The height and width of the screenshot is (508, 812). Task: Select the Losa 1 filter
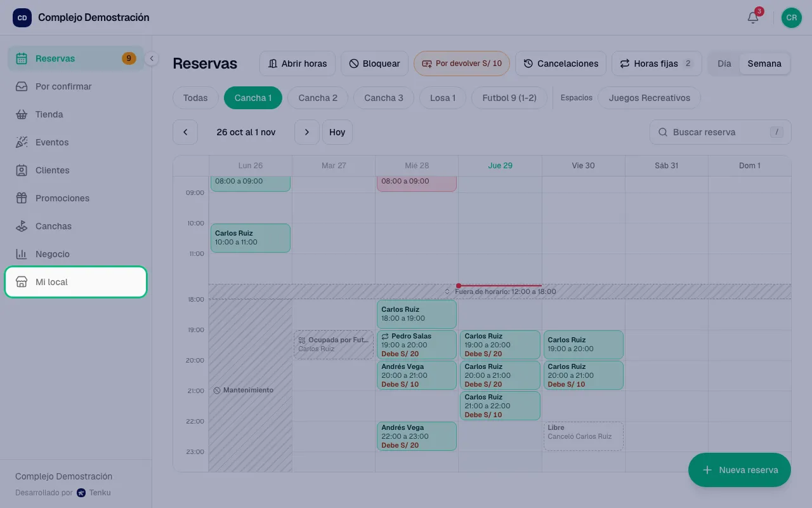(443, 98)
